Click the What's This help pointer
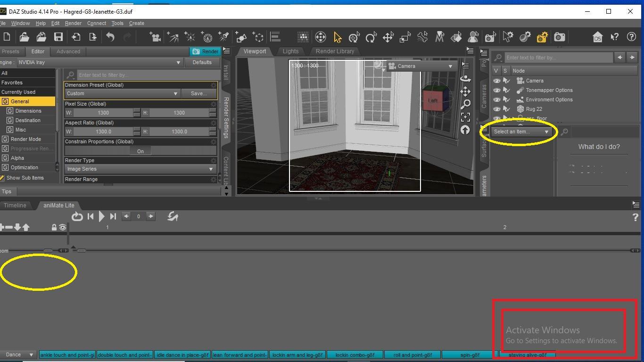Image resolution: width=644 pixels, height=362 pixels. (614, 37)
